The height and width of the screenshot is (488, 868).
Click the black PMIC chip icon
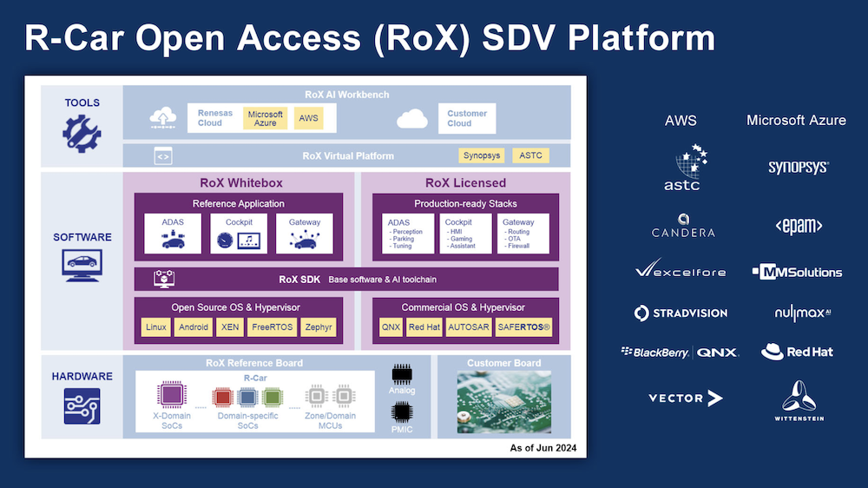click(x=402, y=413)
